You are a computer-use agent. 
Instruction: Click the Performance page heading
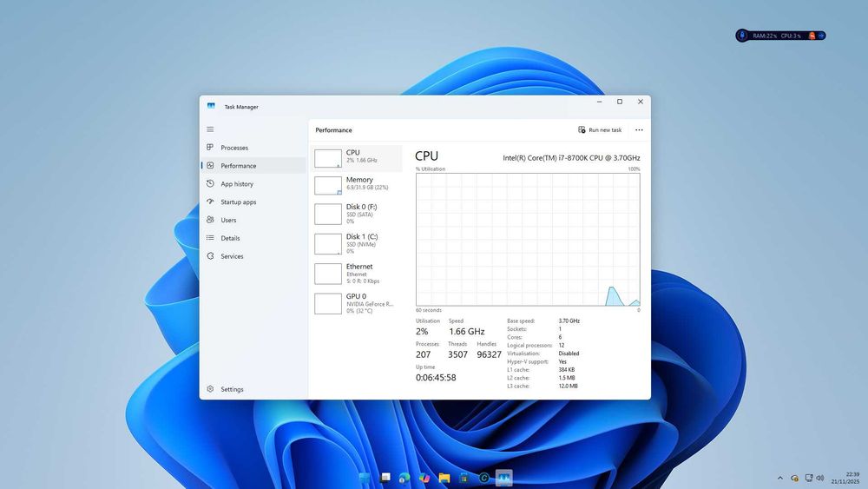(x=333, y=130)
